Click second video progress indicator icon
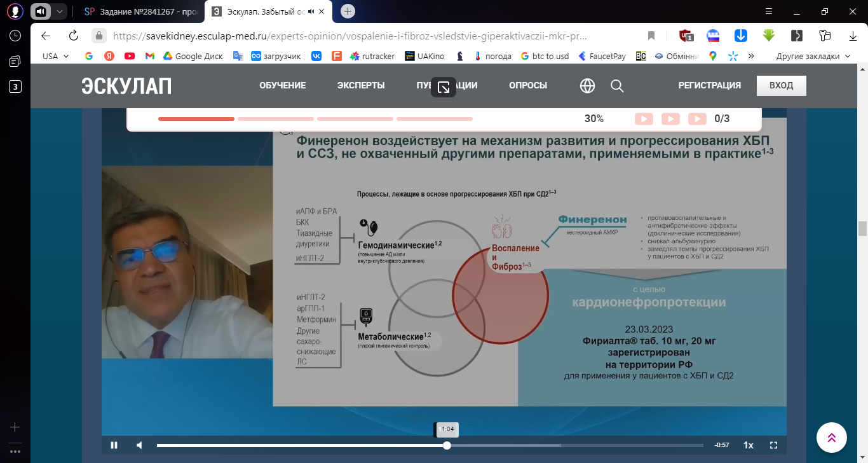 tap(670, 119)
